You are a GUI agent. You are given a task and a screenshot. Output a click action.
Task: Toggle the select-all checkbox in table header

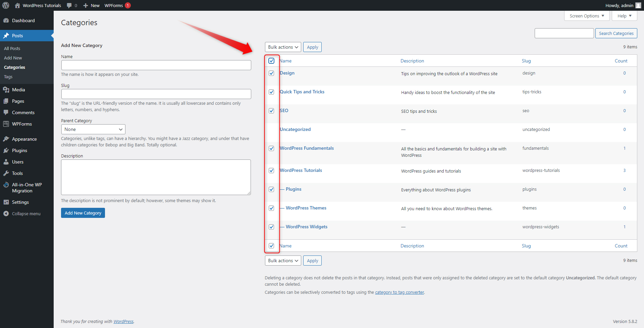point(271,61)
